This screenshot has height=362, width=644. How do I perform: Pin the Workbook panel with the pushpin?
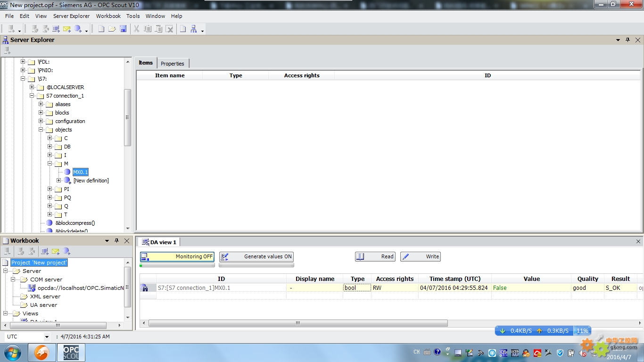coord(116,240)
